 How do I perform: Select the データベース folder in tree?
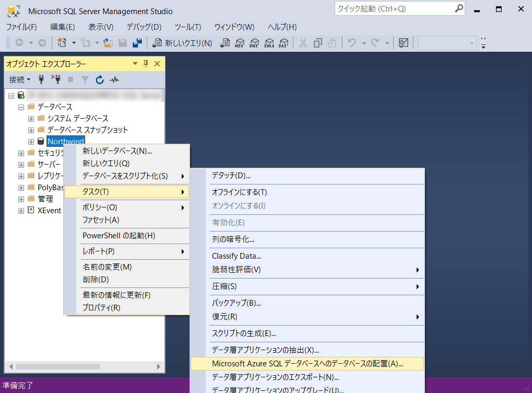point(55,107)
